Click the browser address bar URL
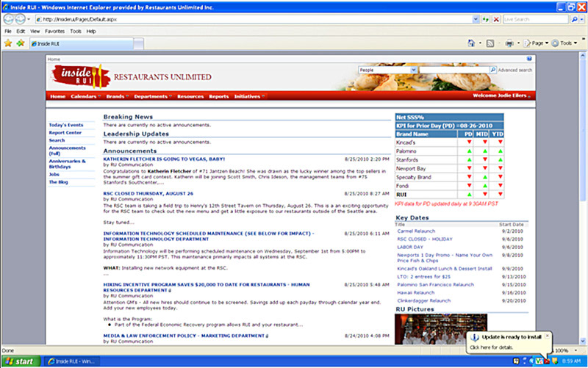Screen dimensions: 588x368 click(254, 19)
